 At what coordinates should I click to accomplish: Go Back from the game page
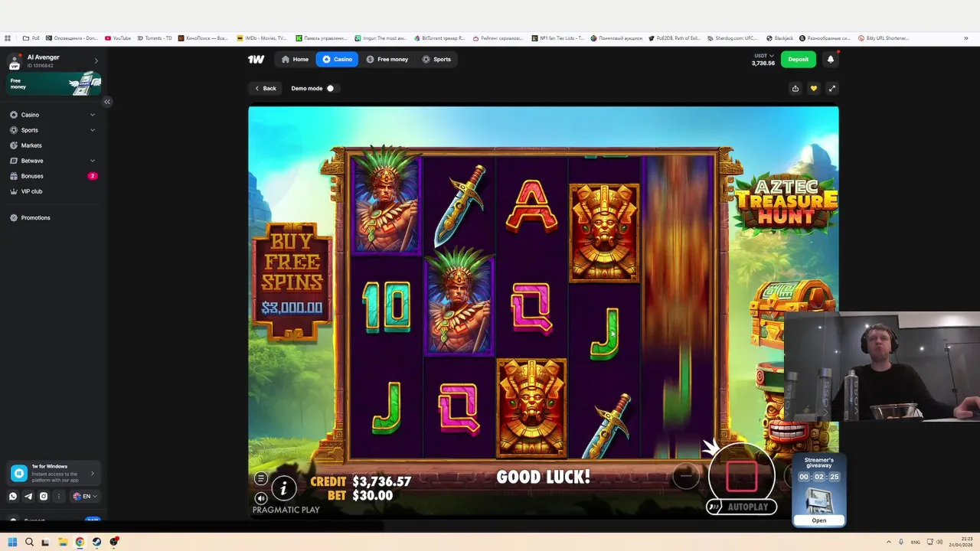pos(266,88)
